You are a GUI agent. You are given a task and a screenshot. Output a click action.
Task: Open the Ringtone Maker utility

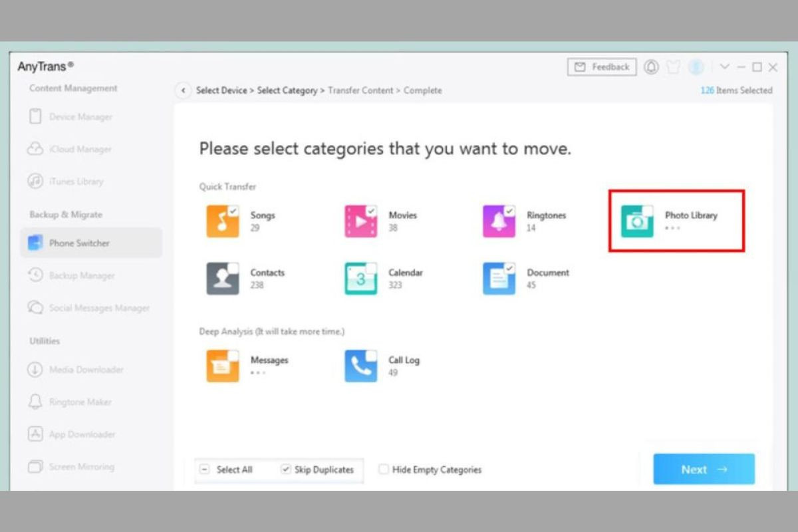pyautogui.click(x=91, y=402)
